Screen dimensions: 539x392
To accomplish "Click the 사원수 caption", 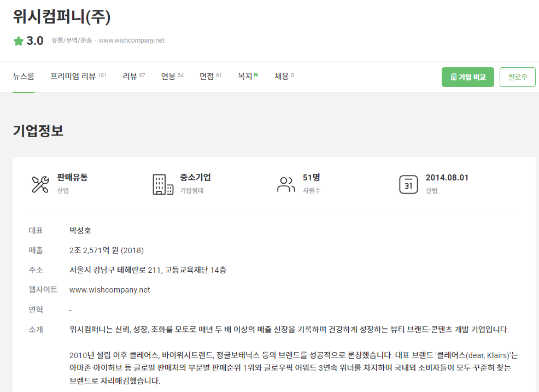I will pyautogui.click(x=312, y=190).
